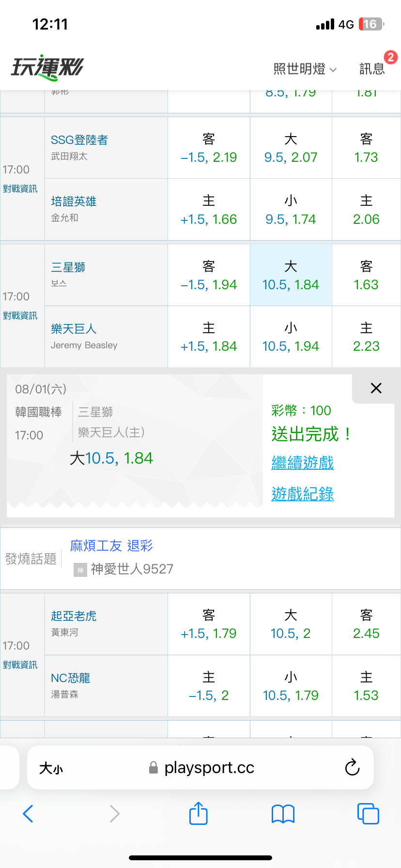Choose NC恐龍 主 1.53 moneyline
This screenshot has height=868, width=401.
tap(366, 686)
